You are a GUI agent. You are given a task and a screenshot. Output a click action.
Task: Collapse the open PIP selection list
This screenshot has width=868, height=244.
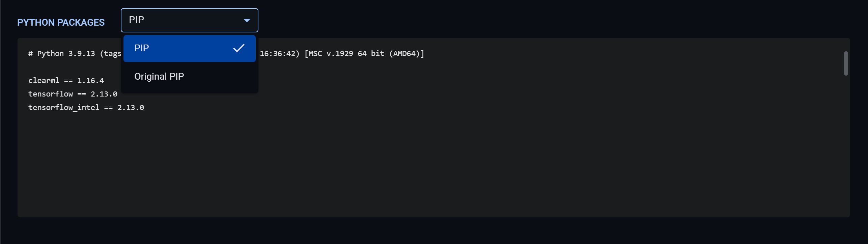(189, 20)
